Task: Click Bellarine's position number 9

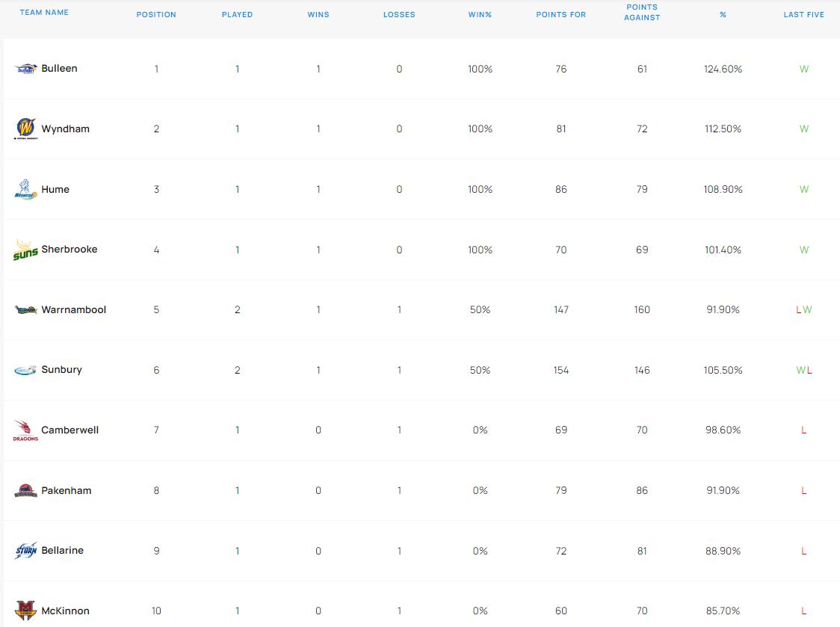Action: pos(156,551)
